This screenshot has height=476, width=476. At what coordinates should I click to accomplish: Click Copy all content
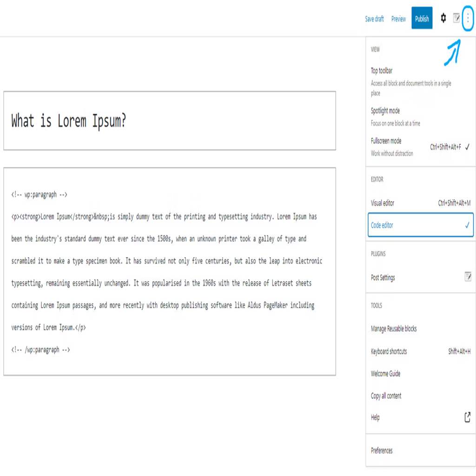click(420, 396)
